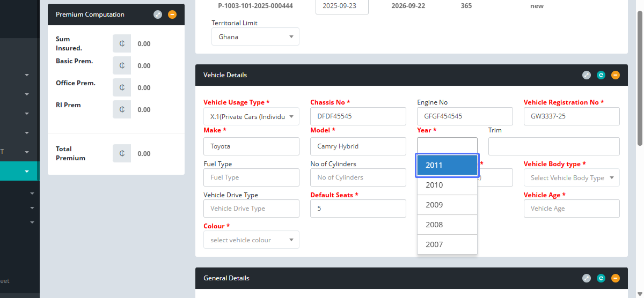Viewport: 644px width, 298px height.
Task: Collapse the Premium Computation panel
Action: pyautogui.click(x=172, y=14)
